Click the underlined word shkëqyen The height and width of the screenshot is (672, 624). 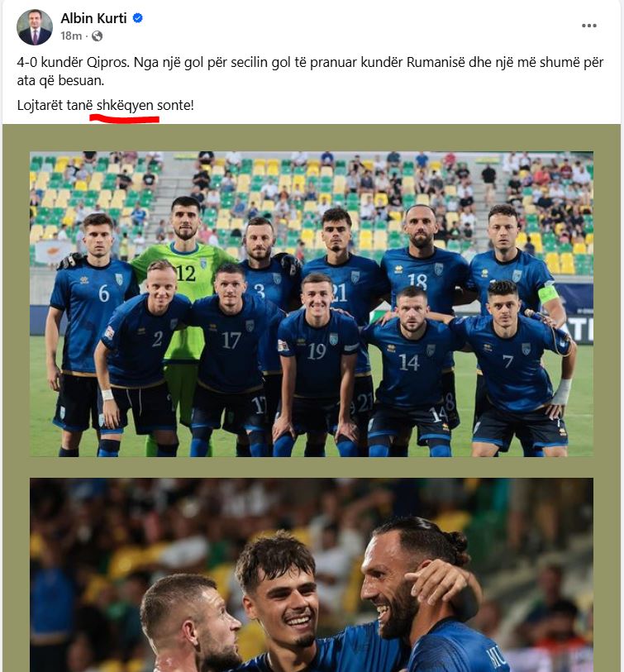click(125, 105)
